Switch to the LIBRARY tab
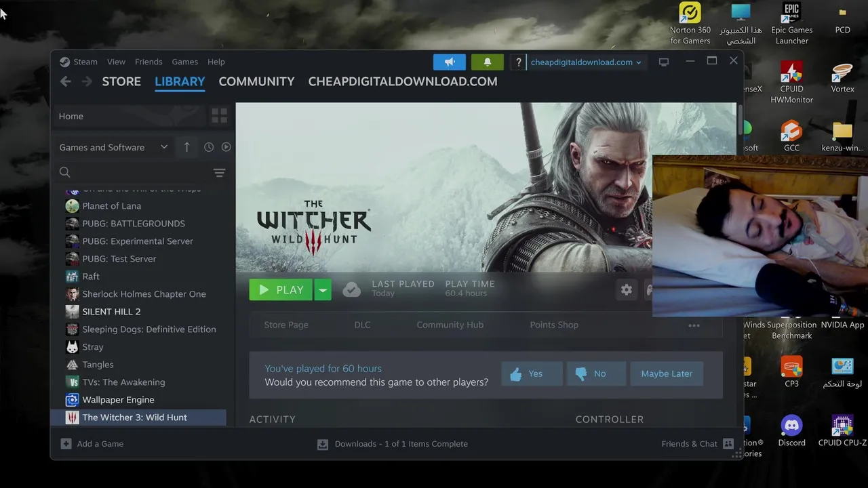Image resolution: width=868 pixels, height=488 pixels. click(180, 81)
